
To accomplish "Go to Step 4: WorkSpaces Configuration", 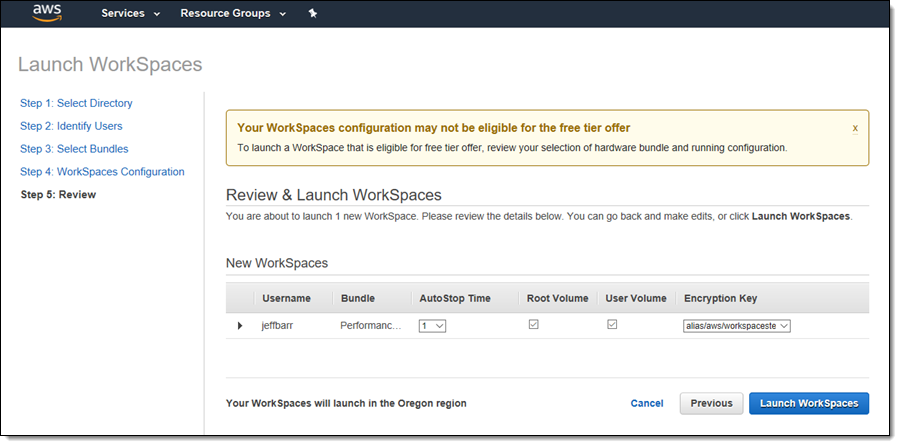I will pos(102,172).
